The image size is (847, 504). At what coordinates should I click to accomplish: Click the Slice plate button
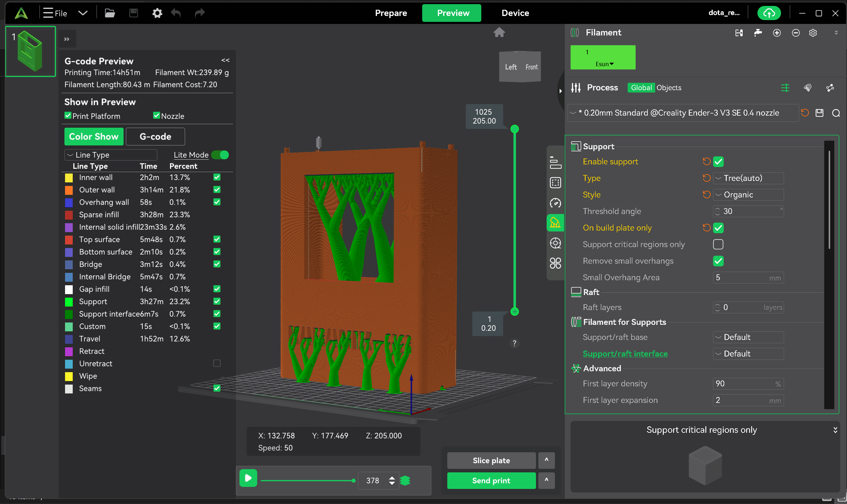(x=491, y=460)
